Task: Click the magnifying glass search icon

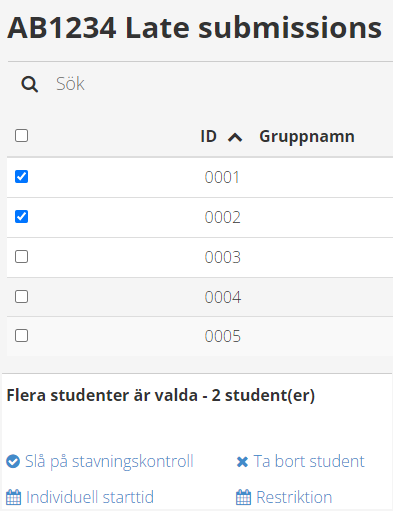Action: click(29, 84)
